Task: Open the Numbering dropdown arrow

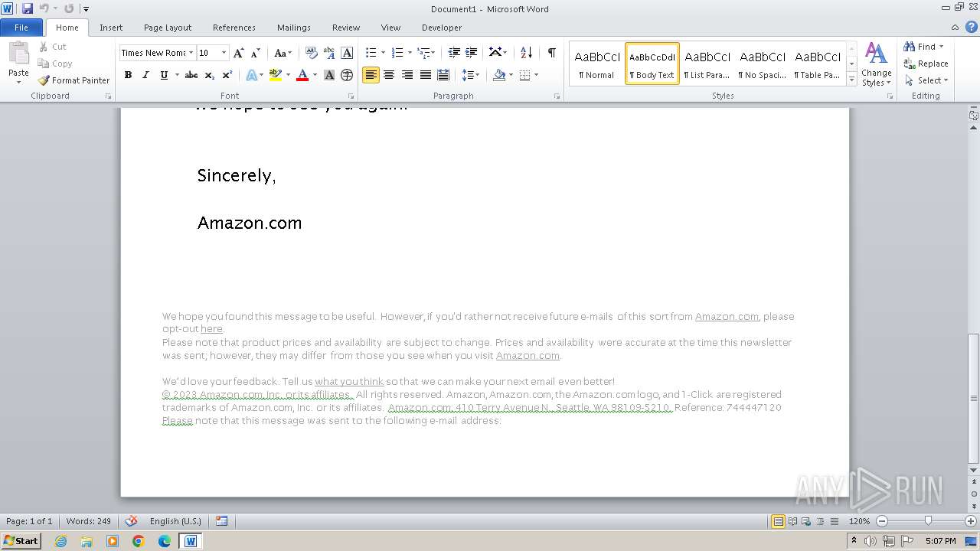Action: (x=410, y=53)
